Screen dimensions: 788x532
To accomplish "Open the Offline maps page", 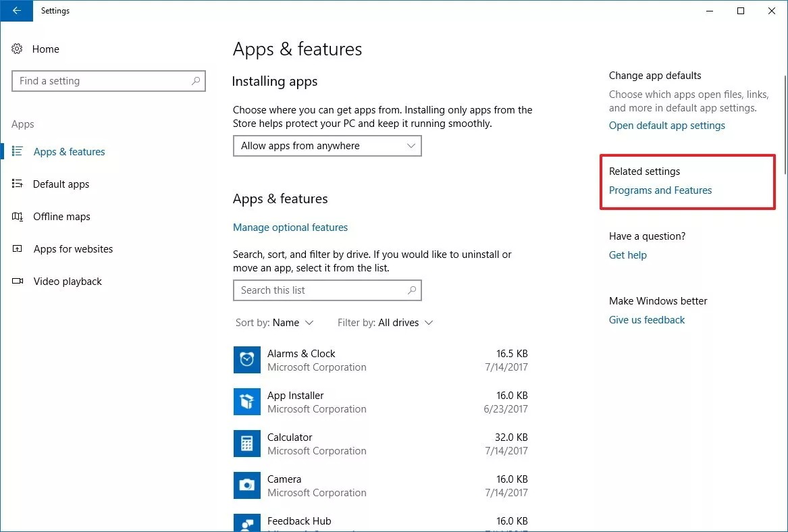I will [x=62, y=217].
